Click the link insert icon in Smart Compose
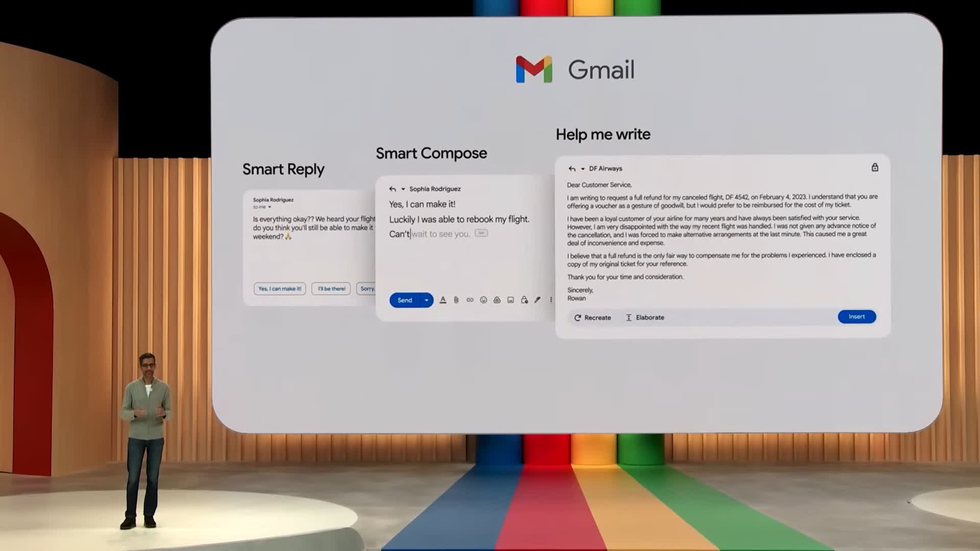 (x=470, y=299)
